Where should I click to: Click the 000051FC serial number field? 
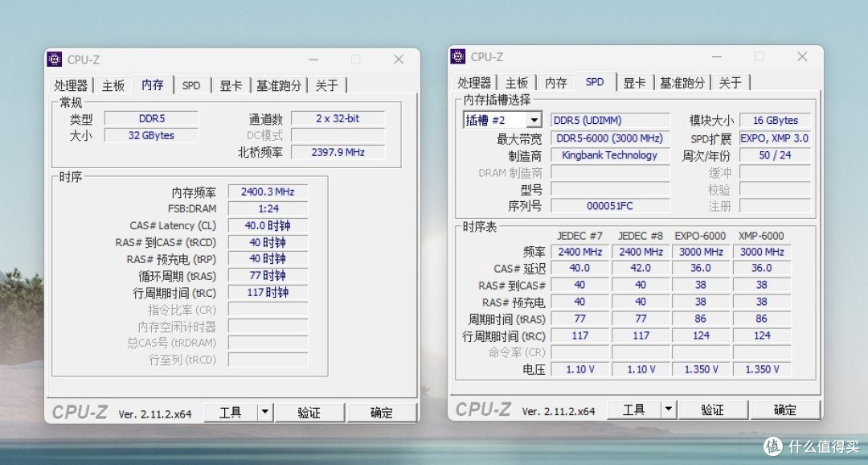(610, 206)
